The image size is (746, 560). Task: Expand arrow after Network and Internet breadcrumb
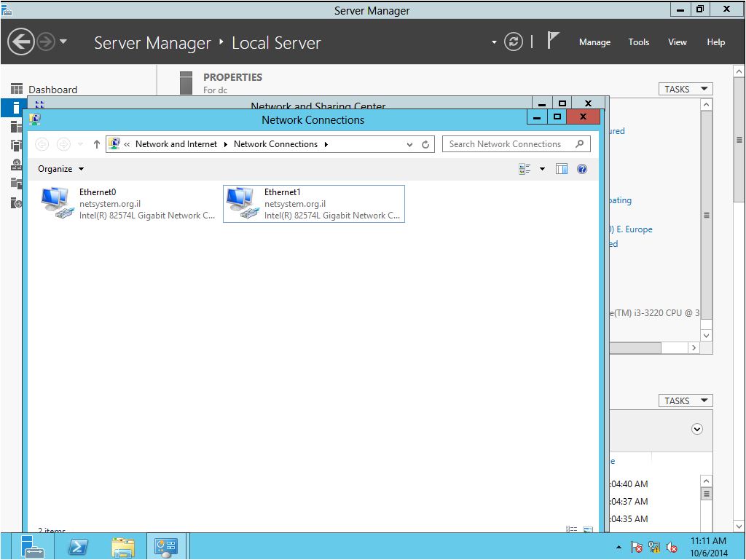click(226, 144)
